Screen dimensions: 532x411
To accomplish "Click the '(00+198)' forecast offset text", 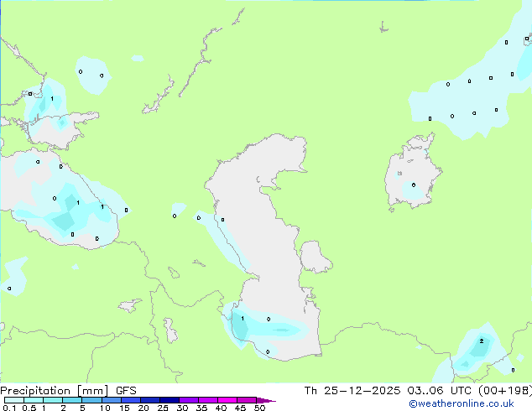I will tap(505, 391).
